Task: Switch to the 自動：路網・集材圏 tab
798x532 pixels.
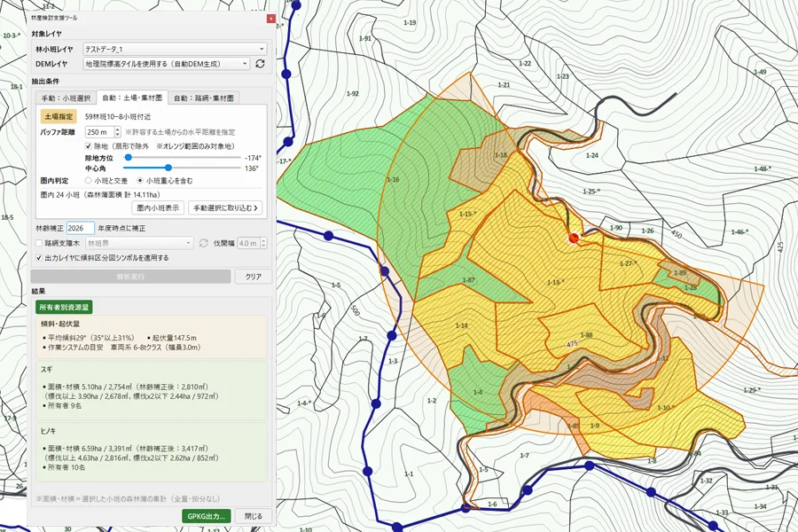Action: 204,98
